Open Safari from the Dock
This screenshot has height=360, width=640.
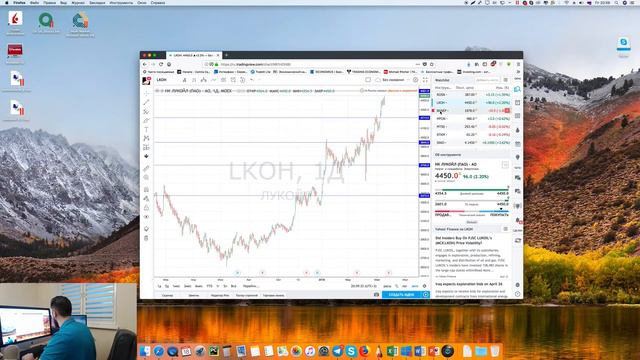[158, 351]
